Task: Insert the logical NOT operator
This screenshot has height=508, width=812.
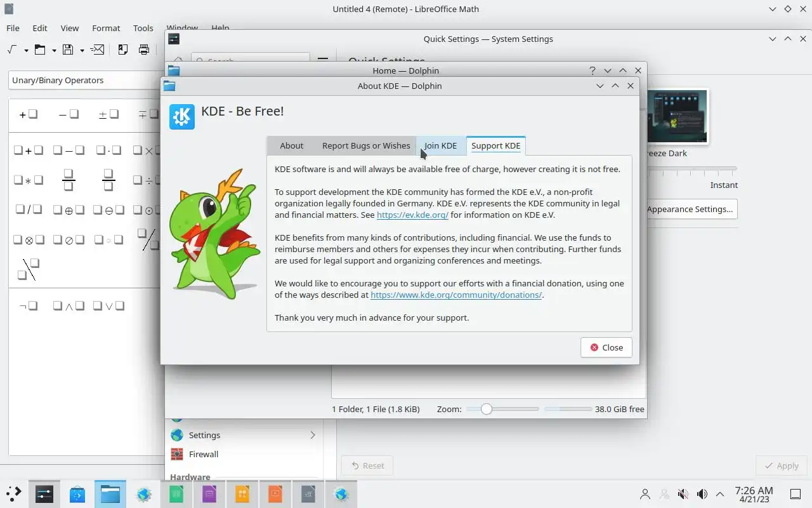Action: click(29, 306)
